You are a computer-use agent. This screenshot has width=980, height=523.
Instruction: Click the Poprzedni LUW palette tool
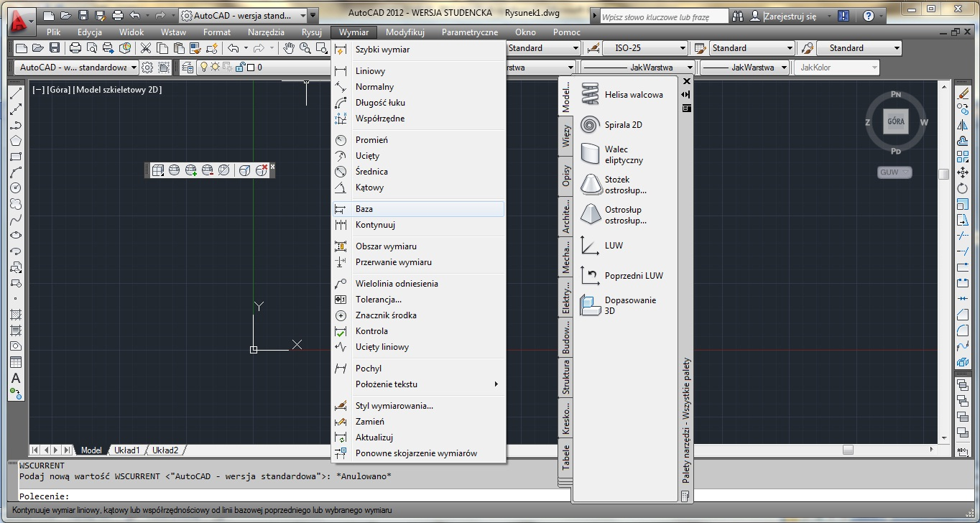(x=624, y=275)
